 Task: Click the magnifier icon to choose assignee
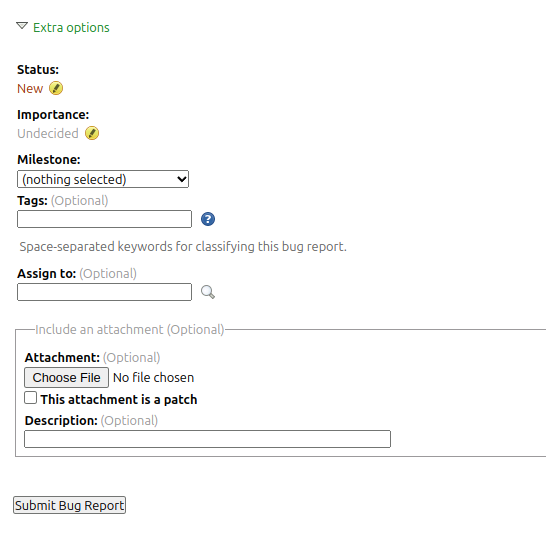tap(208, 292)
